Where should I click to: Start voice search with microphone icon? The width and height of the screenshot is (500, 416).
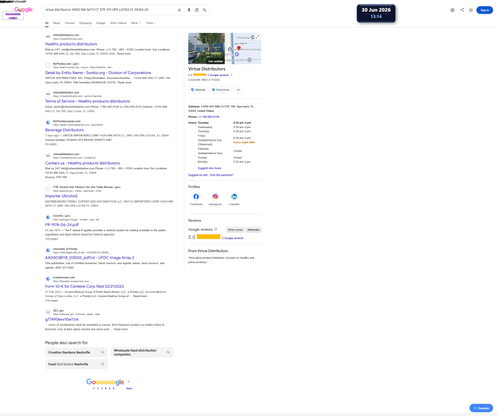pyautogui.click(x=189, y=10)
